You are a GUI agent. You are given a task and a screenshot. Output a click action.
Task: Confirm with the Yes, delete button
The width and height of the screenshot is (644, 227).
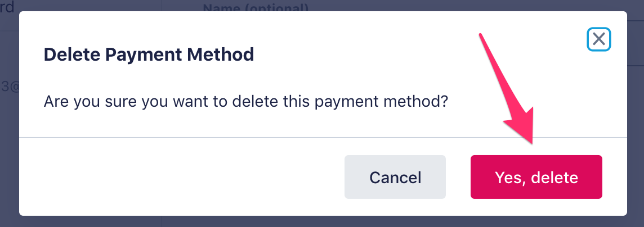pyautogui.click(x=536, y=177)
